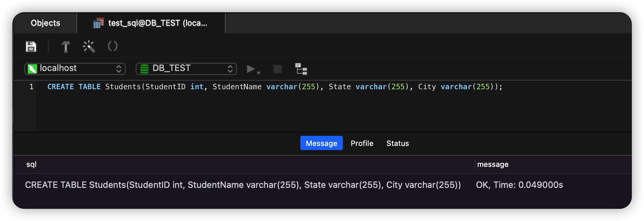Click the OK, Time: 0.049000s message cell
This screenshot has width=644, height=221.
(x=519, y=185)
